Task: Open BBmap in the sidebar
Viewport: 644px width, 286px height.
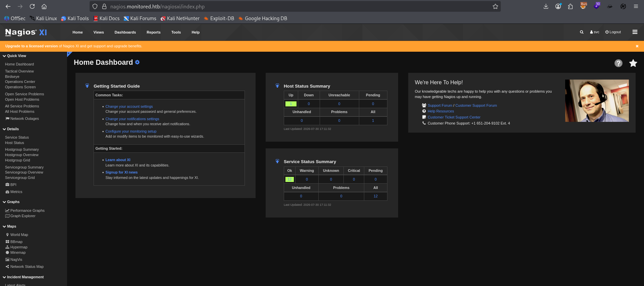Action: click(x=14, y=242)
